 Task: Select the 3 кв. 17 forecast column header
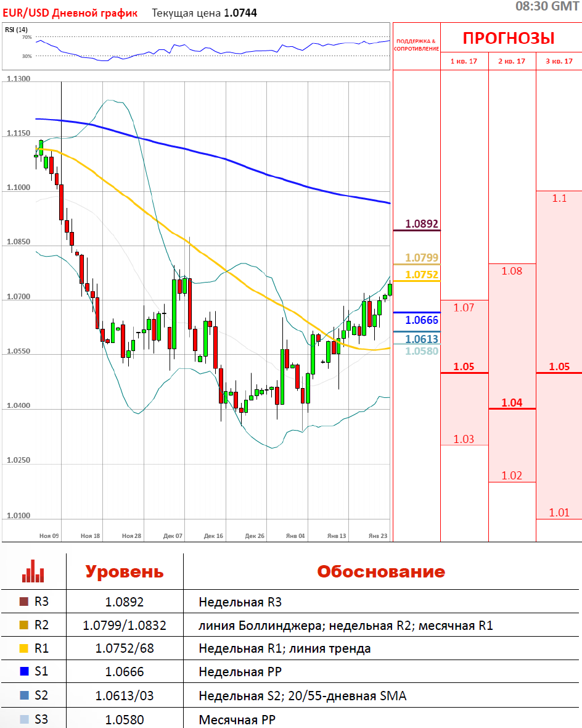(559, 61)
